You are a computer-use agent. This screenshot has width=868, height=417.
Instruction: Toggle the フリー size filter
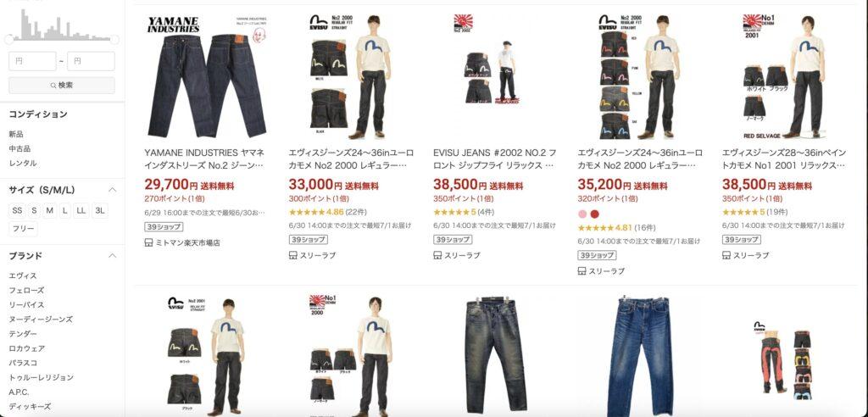click(x=23, y=229)
